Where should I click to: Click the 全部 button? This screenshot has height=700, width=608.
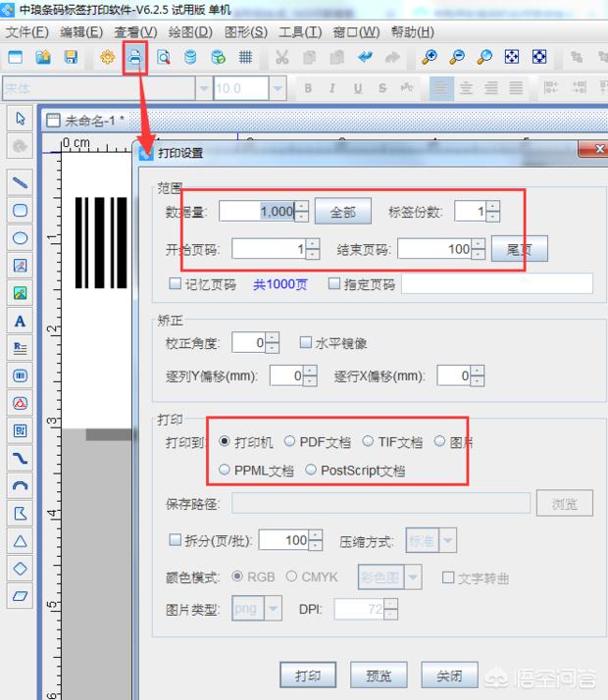[343, 212]
